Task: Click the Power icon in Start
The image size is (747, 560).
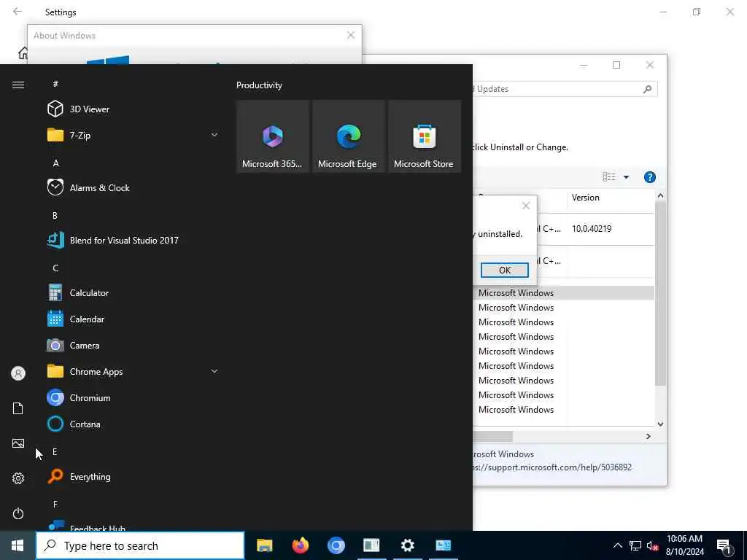Action: (18, 513)
